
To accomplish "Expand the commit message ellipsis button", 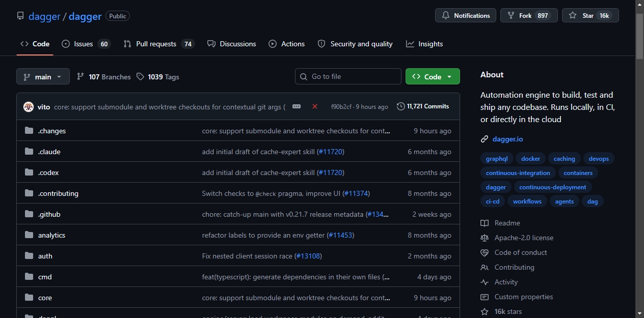I will (297, 106).
